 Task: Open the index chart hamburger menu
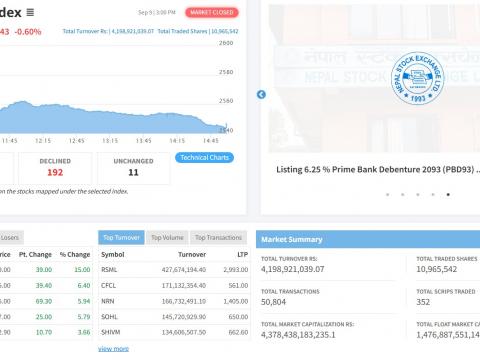coord(30,12)
